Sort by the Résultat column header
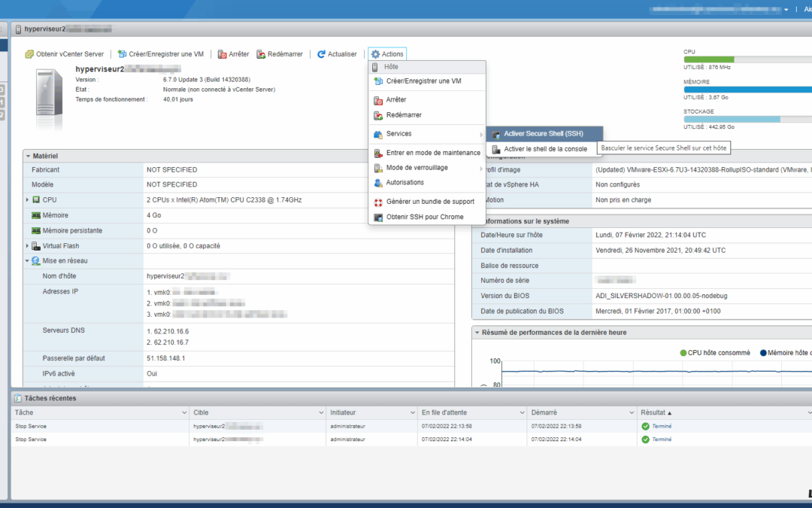The width and height of the screenshot is (812, 508). (656, 412)
